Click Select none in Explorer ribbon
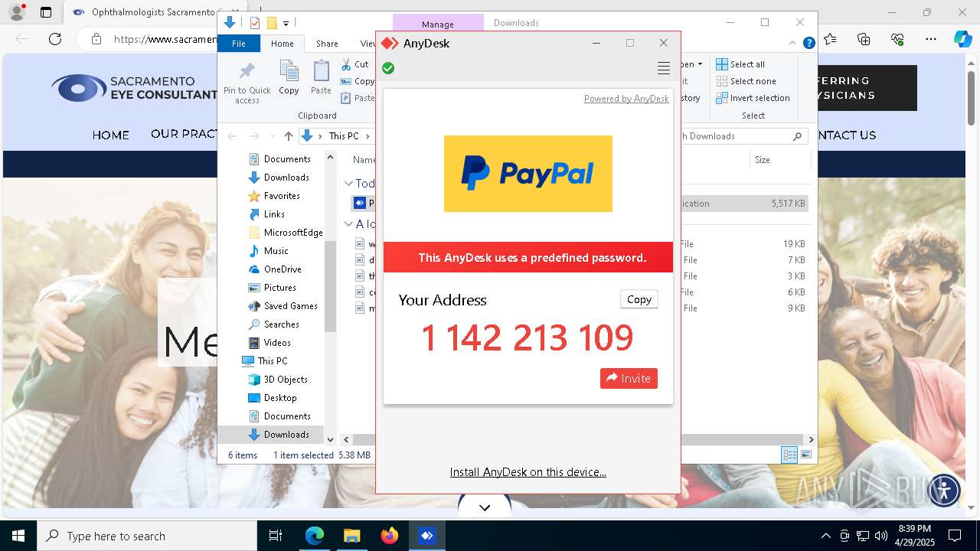Image resolution: width=980 pixels, height=551 pixels. [x=746, y=81]
